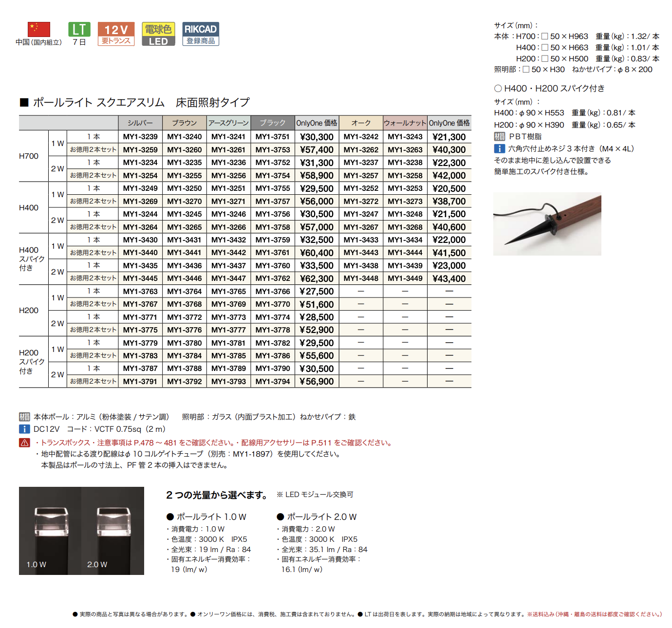Screen dimensions: 672x628
Task: Click the ブラック column header swatch
Action: pyautogui.click(x=273, y=123)
